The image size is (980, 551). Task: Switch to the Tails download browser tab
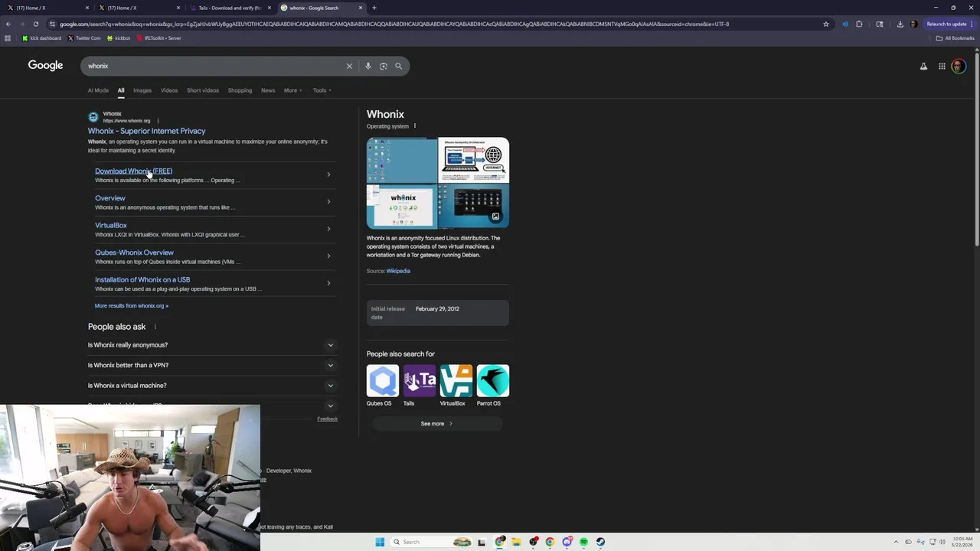229,8
